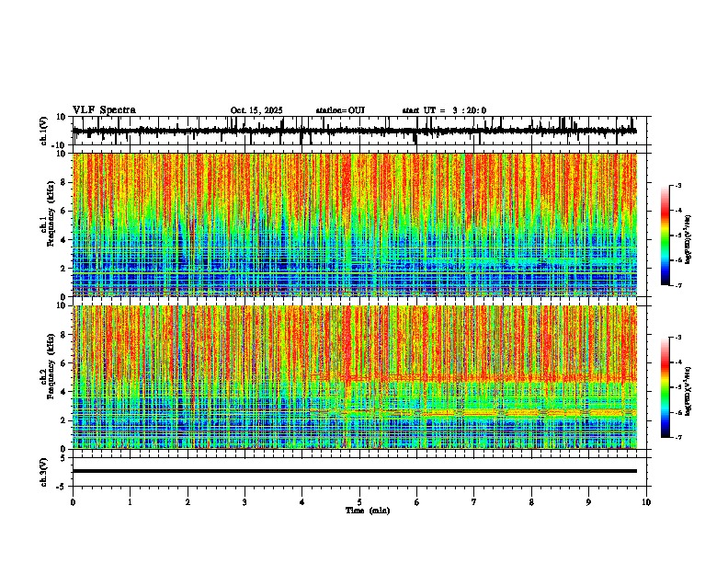Click the "station=OUI" label
Image resolution: width=728 pixels, height=563 pixels.
[x=340, y=110]
